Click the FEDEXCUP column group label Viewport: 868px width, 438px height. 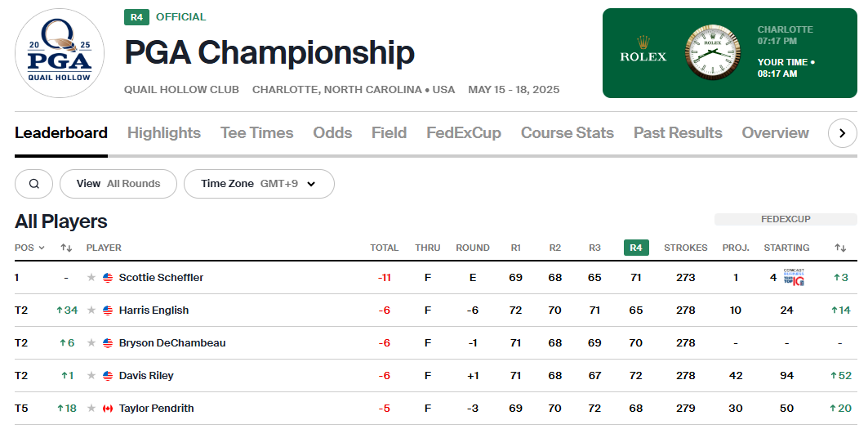coord(786,219)
